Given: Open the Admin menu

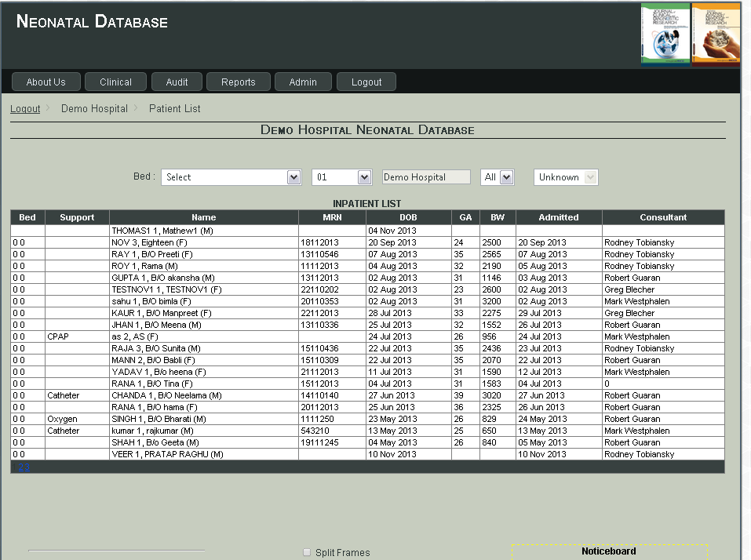Looking at the screenshot, I should [x=303, y=82].
